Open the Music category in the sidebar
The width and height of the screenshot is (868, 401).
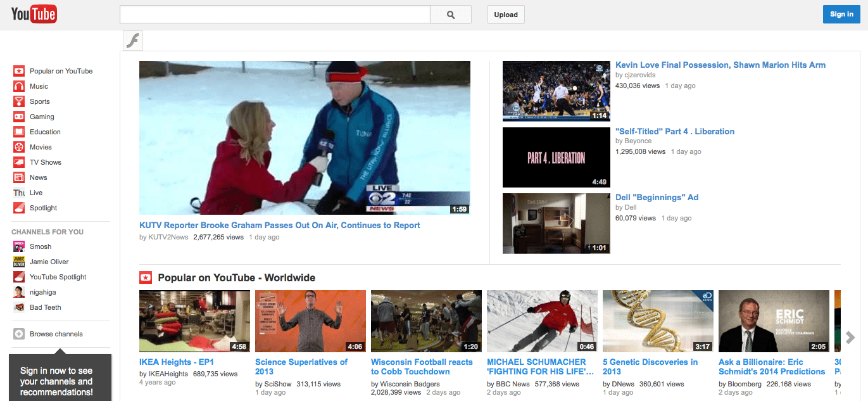click(x=38, y=86)
